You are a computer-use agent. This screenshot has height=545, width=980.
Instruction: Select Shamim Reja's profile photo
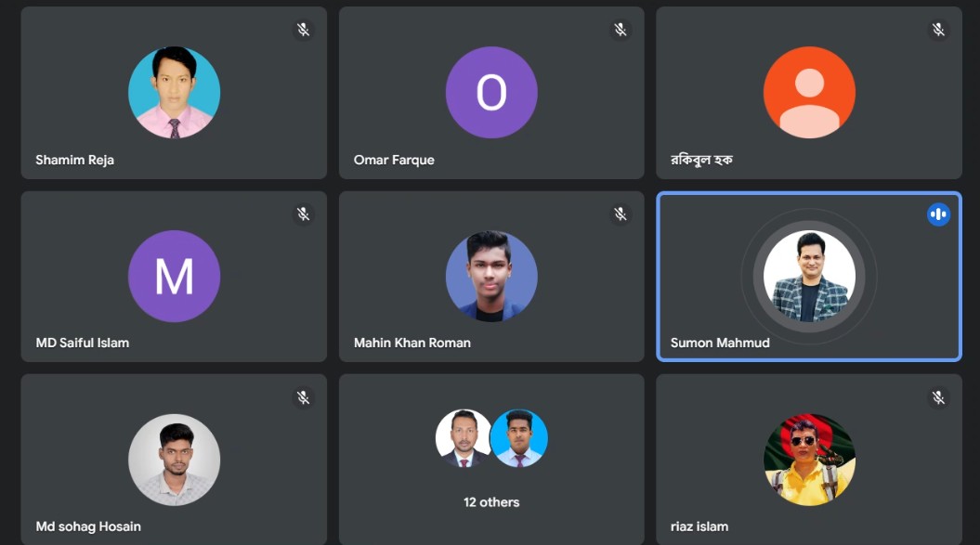click(x=174, y=93)
